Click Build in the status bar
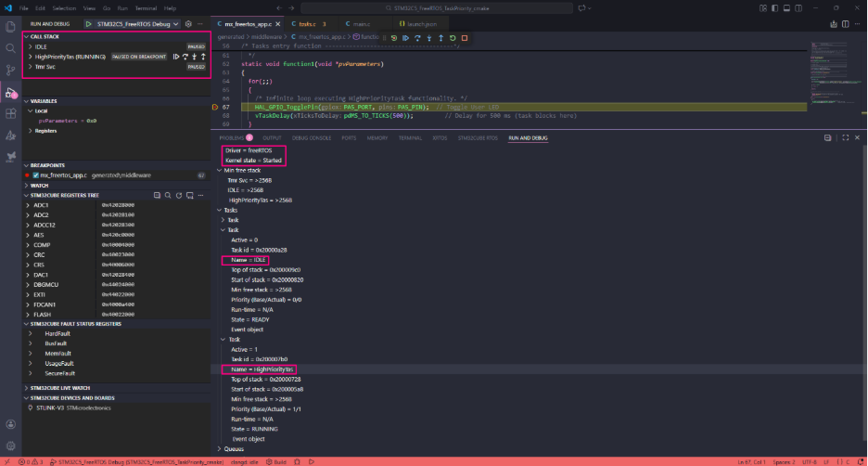Viewport: 868px width, 466px height. pyautogui.click(x=274, y=460)
